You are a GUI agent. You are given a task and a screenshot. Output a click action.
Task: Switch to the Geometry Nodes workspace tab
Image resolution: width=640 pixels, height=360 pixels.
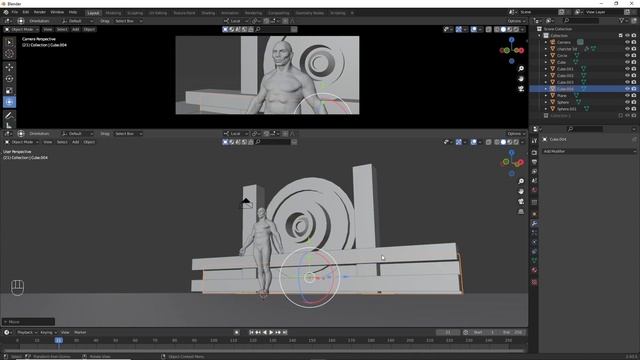(x=309, y=13)
